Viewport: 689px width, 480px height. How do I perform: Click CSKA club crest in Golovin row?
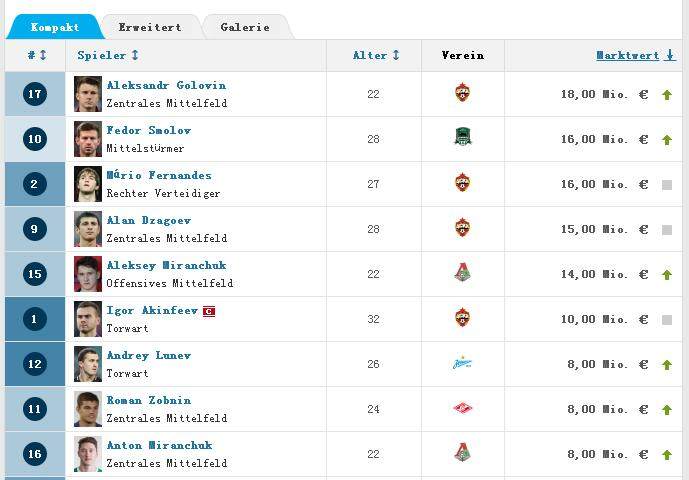pyautogui.click(x=462, y=94)
